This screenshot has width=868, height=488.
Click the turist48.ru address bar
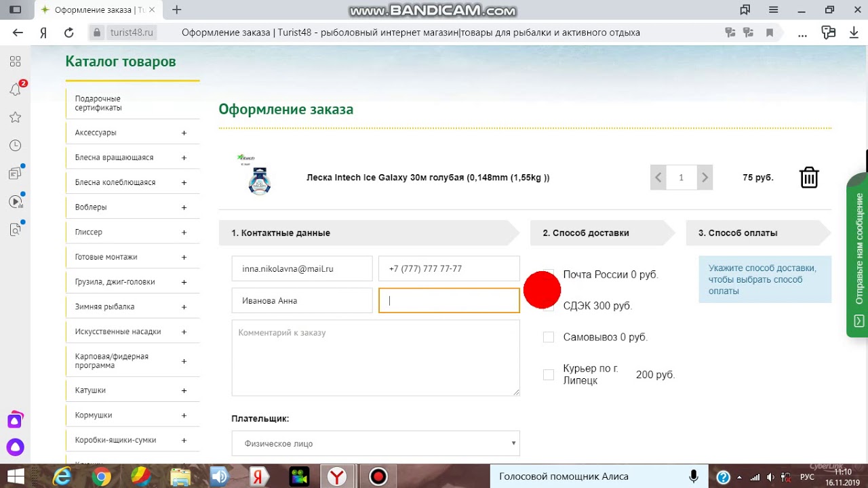tap(132, 33)
